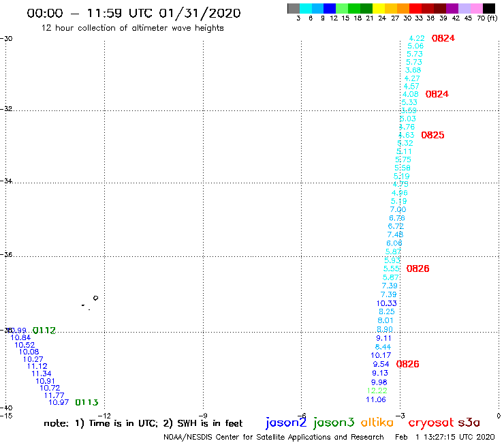This screenshot has width=504, height=443.
Task: Click the jason2 satellite legend label
Action: 286,423
